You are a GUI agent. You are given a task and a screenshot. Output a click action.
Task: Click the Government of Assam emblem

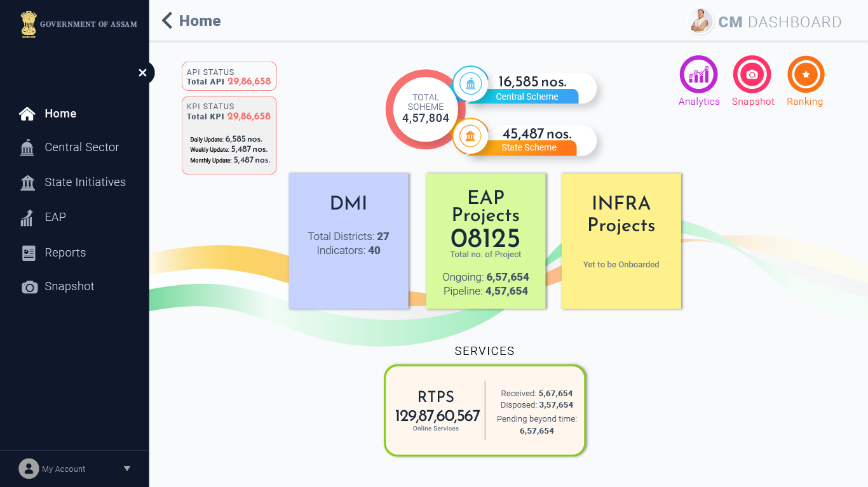click(x=29, y=24)
